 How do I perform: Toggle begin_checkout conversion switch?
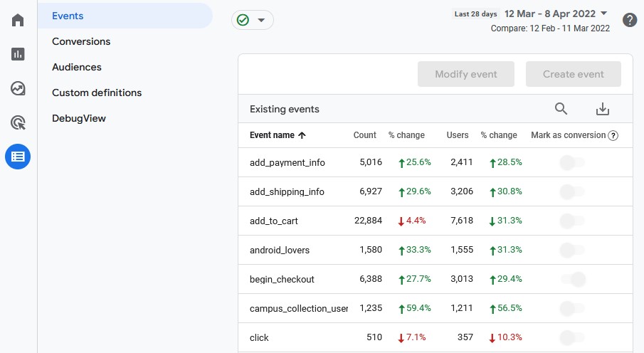point(574,280)
